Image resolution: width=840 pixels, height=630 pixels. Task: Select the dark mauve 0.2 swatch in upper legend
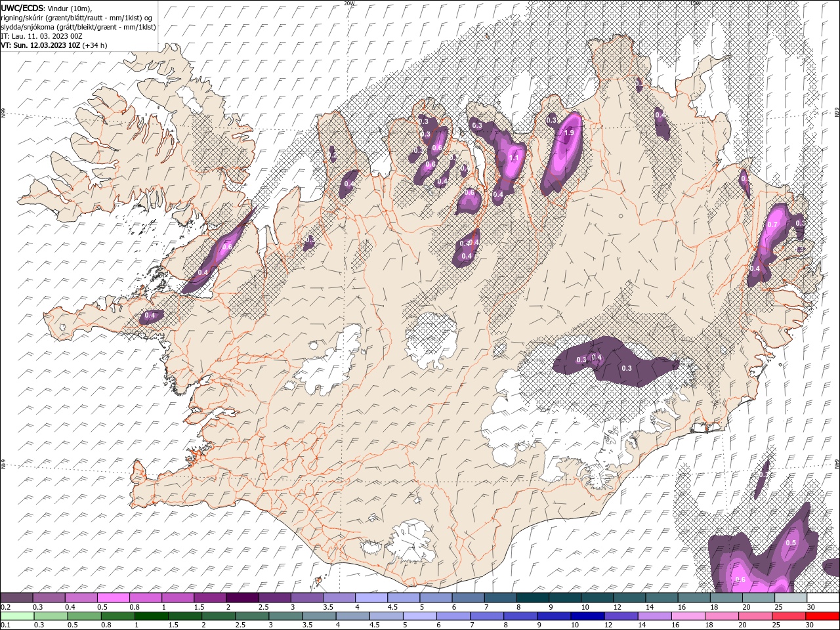click(16, 598)
